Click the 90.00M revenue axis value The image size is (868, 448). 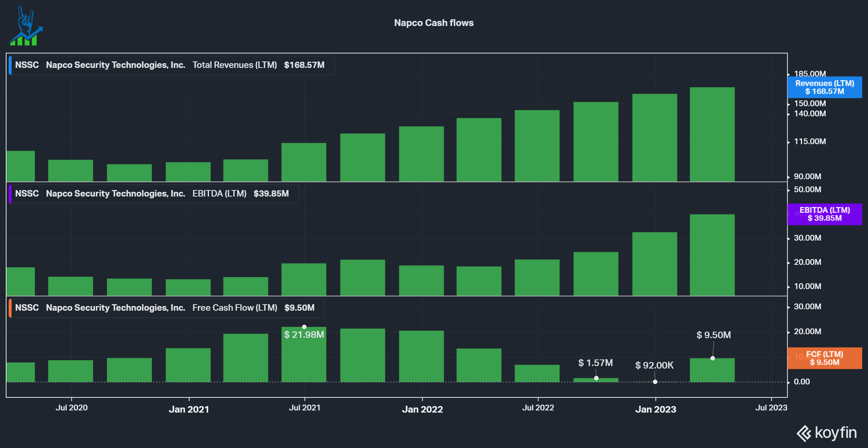(x=807, y=177)
